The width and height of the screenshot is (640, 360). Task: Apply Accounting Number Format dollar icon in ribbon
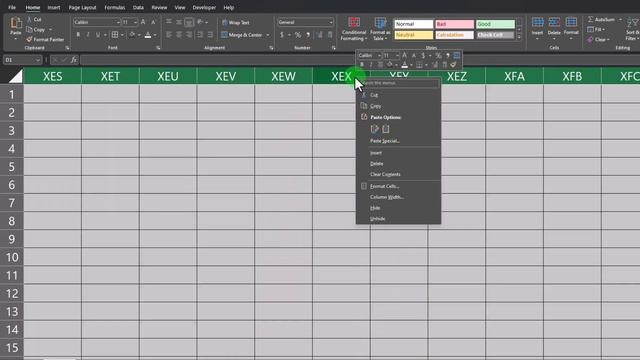282,35
